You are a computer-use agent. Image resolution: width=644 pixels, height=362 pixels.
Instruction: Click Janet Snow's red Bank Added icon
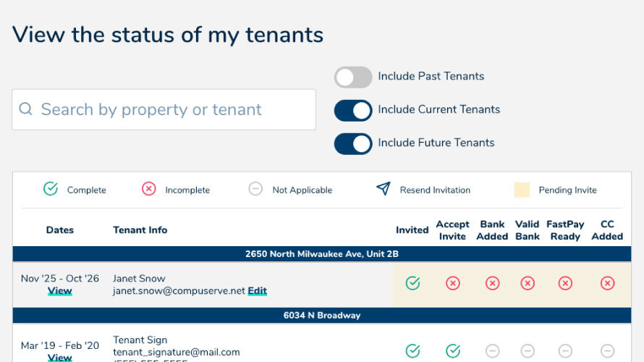492,283
